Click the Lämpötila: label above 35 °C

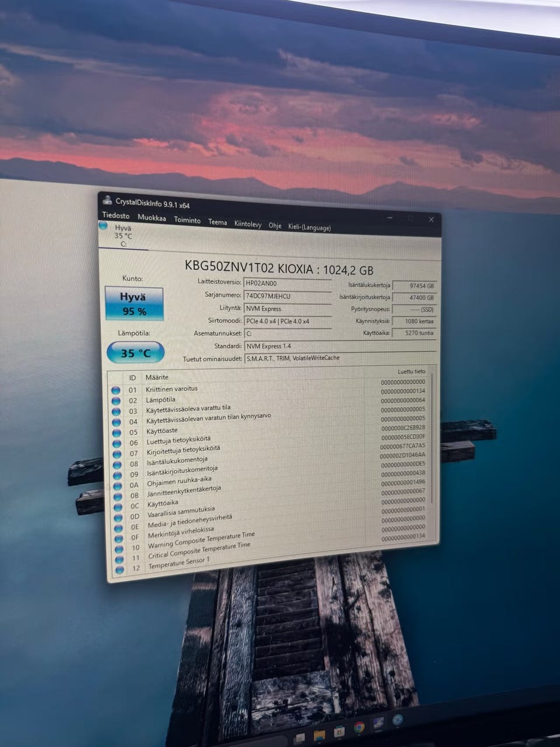click(134, 333)
